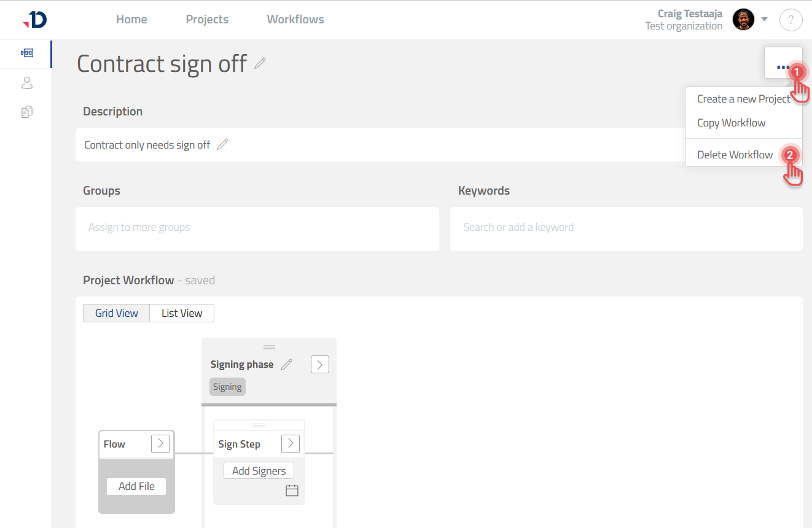Open the workflow diagram sidebar icon

(x=26, y=53)
